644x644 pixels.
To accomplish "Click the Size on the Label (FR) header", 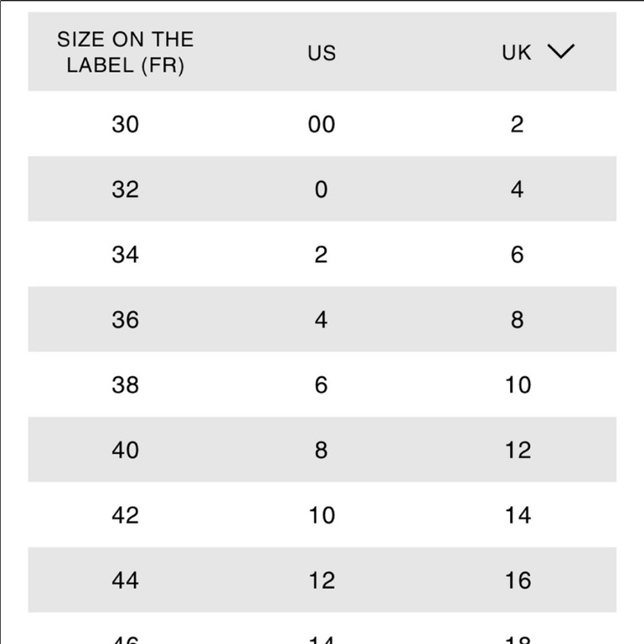I will [x=126, y=52].
